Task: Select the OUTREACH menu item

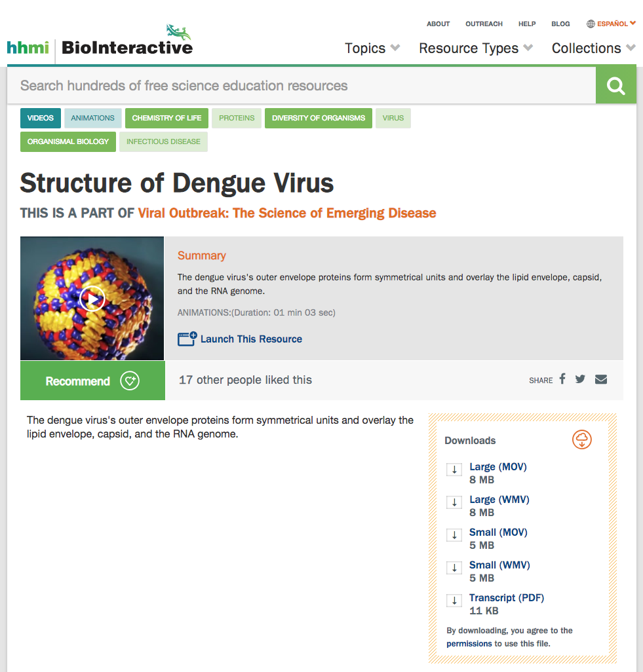Action: pos(484,24)
